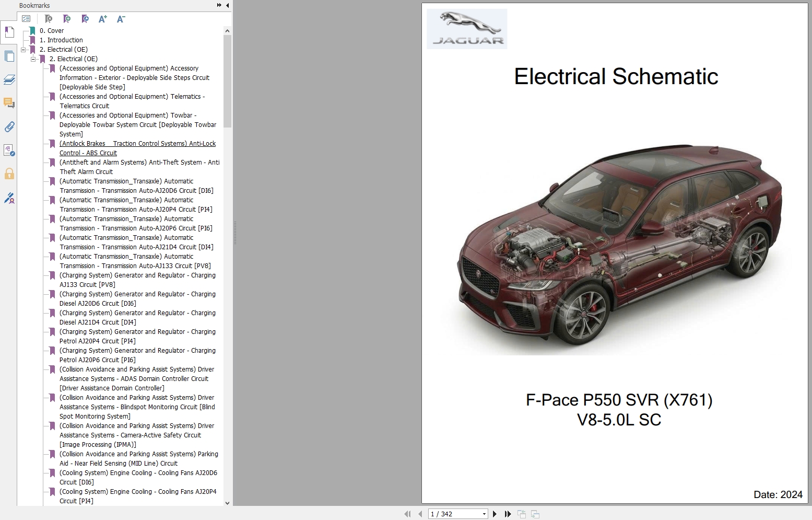Image resolution: width=812 pixels, height=520 pixels.
Task: Open Telematics - Telematics Circuit bookmark
Action: coord(132,101)
